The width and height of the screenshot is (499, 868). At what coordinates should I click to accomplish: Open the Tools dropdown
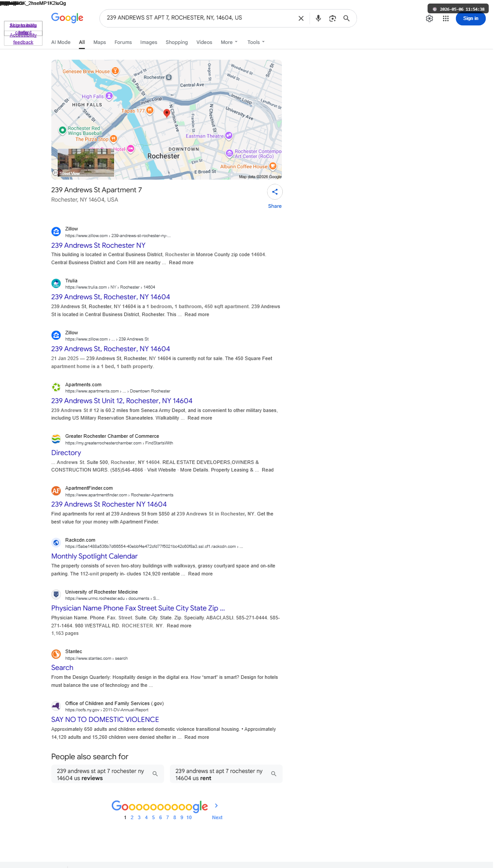(256, 42)
